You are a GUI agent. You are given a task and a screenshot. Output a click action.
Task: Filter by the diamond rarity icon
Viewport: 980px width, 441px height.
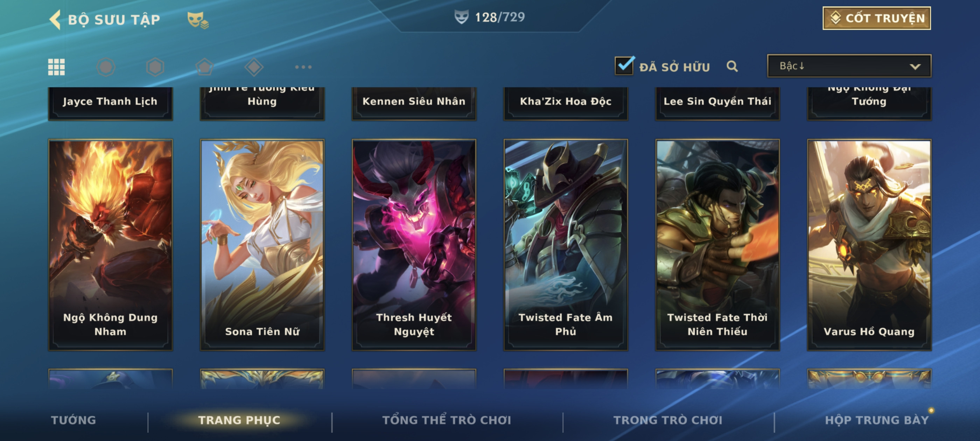[254, 67]
